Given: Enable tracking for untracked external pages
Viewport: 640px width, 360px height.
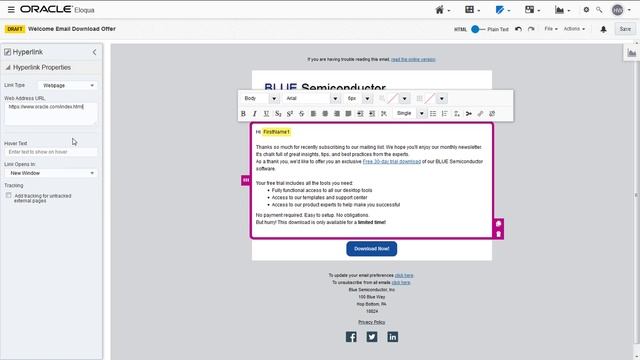Looking at the screenshot, I should tap(9, 196).
